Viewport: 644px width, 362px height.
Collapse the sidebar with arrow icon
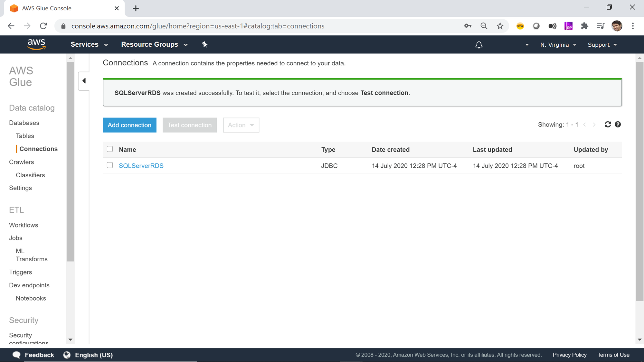(84, 81)
